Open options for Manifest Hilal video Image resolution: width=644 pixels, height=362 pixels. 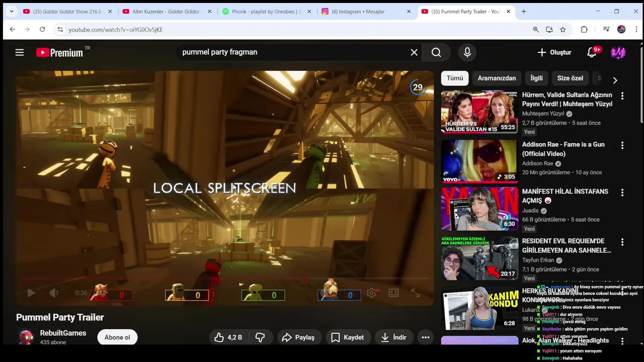tap(622, 193)
